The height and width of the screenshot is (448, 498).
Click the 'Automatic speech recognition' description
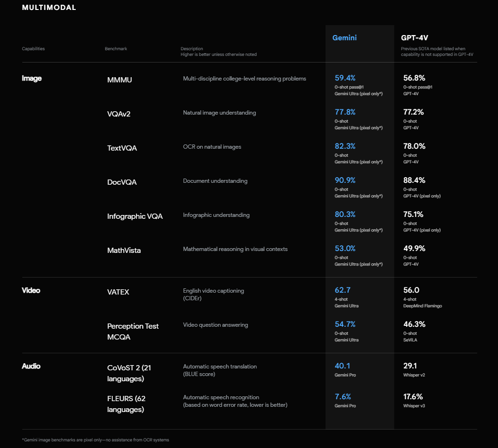(x=221, y=397)
